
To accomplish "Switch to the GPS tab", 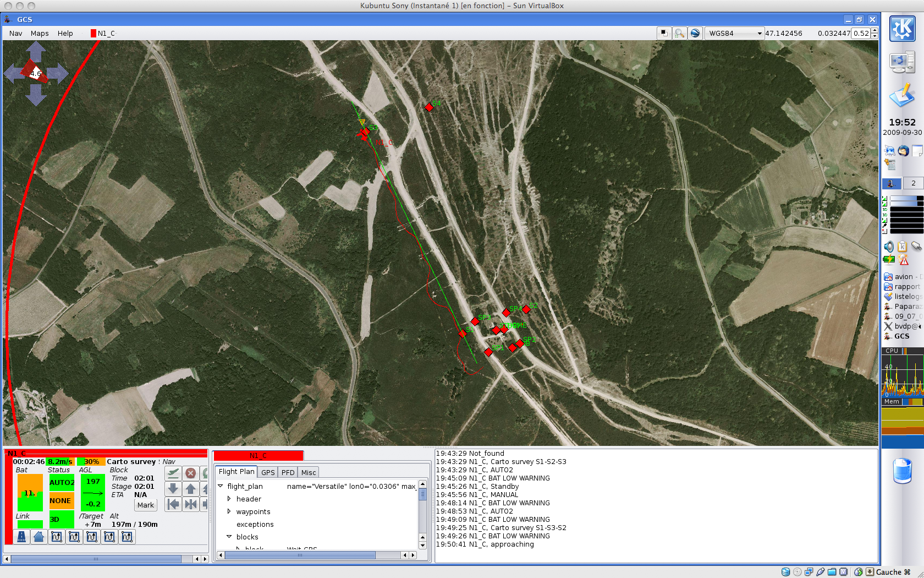I will click(268, 472).
